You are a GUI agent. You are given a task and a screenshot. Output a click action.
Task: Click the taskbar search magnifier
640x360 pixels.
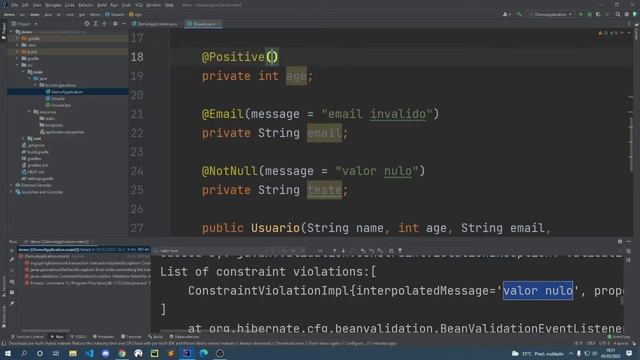coord(24,353)
